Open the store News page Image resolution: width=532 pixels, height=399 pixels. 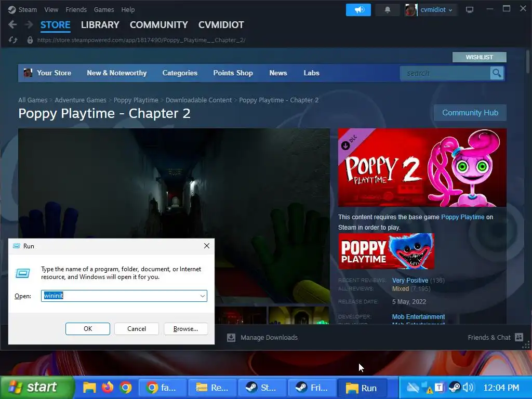278,73
